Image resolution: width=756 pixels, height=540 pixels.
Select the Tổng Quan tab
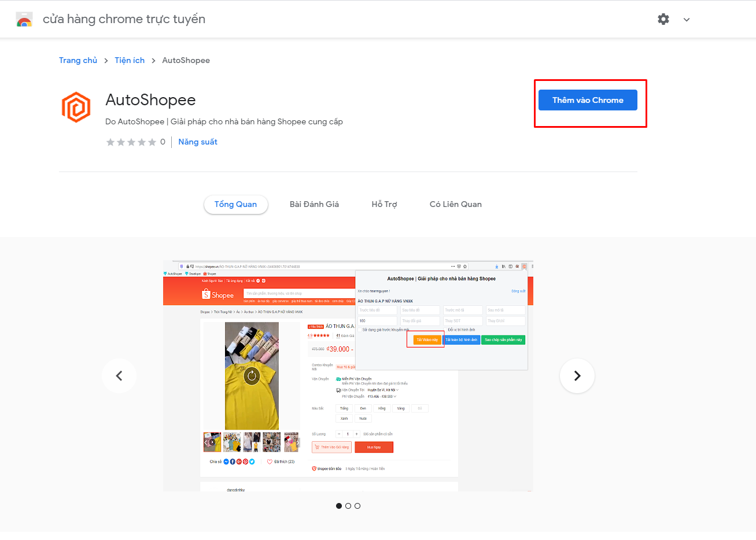click(x=235, y=204)
